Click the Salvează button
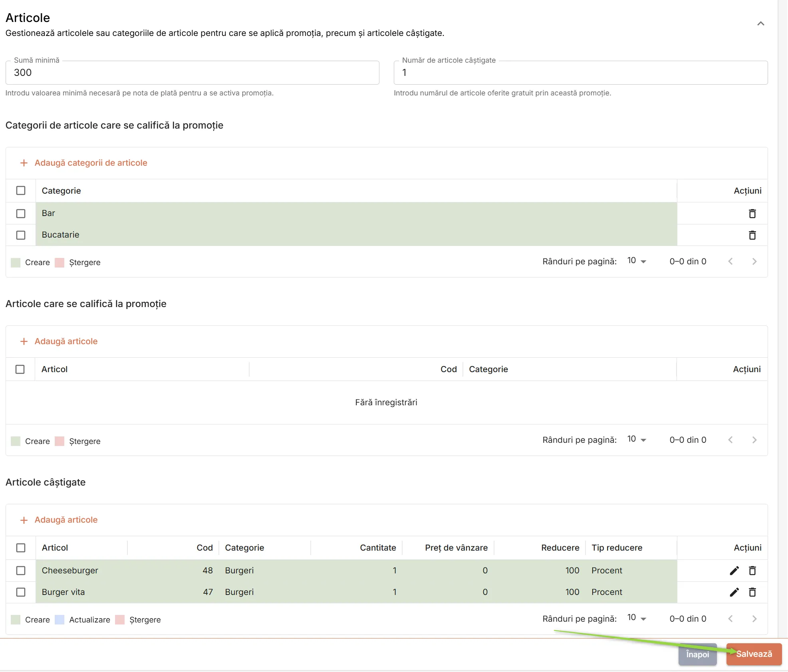The height and width of the screenshot is (672, 788). click(x=754, y=654)
